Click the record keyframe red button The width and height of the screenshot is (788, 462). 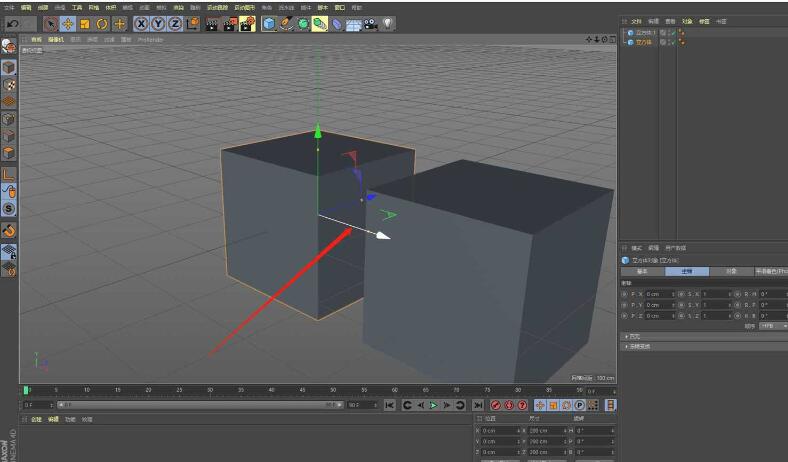point(496,405)
